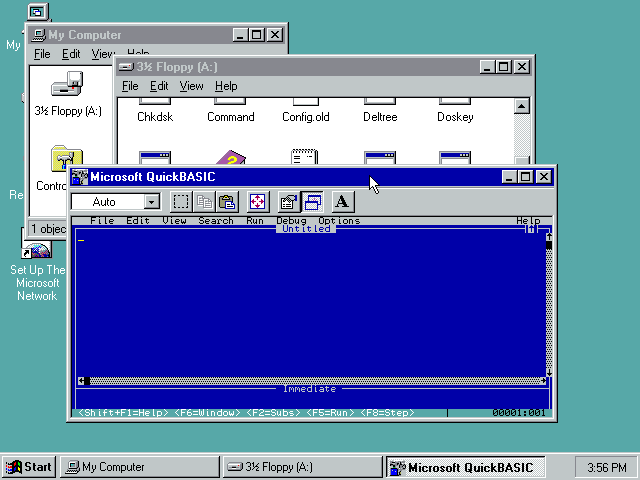Click the 3½ Floppy window title bar drive icon
This screenshot has width=640, height=480.
point(126,67)
